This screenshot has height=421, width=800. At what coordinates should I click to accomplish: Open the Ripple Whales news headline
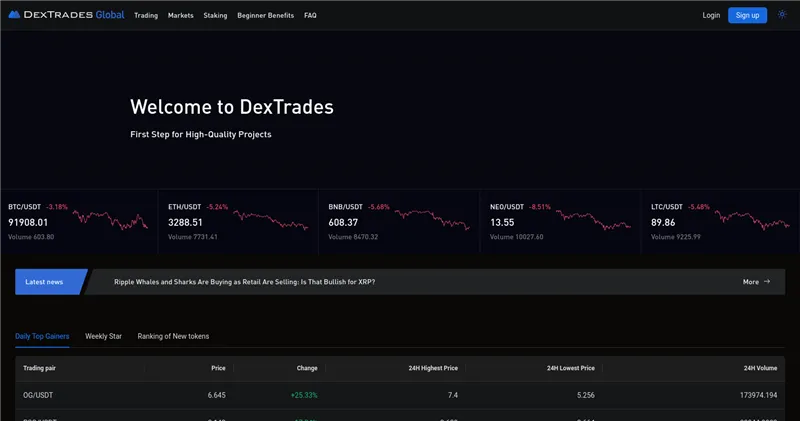(x=244, y=282)
